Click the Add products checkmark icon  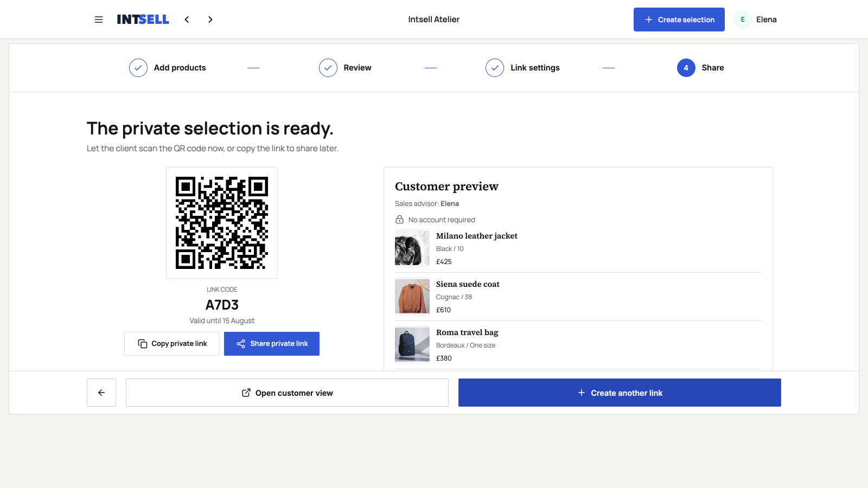click(138, 68)
